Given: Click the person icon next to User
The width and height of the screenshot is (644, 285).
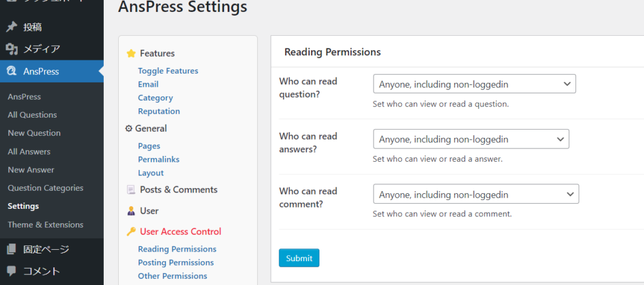Looking at the screenshot, I should coord(131,211).
